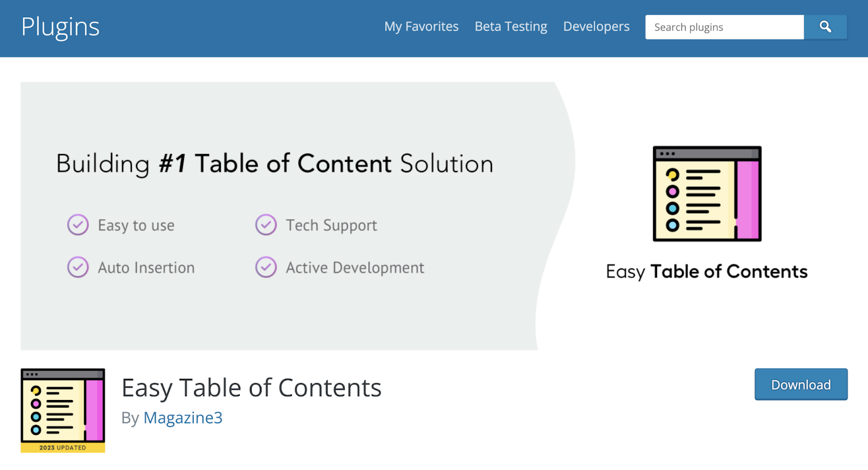The height and width of the screenshot is (470, 868).
Task: Click the large plugin logo in the banner
Action: [707, 194]
